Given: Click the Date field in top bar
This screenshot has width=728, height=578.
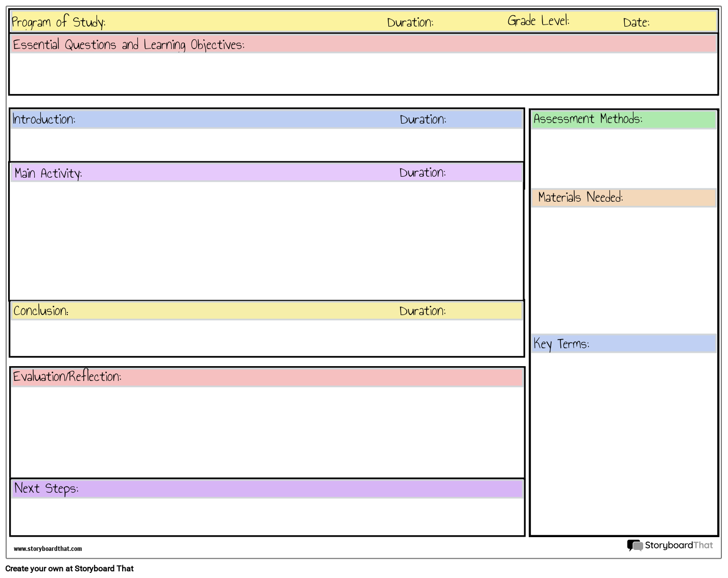Looking at the screenshot, I should [x=636, y=22].
